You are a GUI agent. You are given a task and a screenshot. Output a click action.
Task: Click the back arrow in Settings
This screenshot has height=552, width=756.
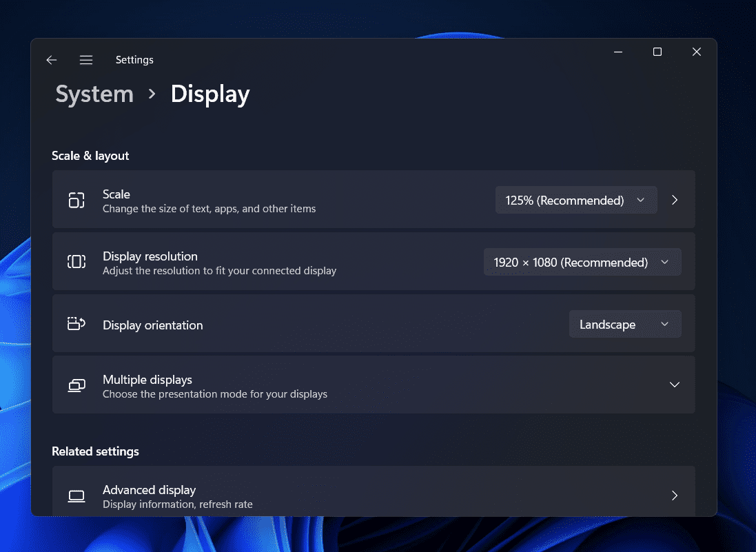(x=51, y=60)
